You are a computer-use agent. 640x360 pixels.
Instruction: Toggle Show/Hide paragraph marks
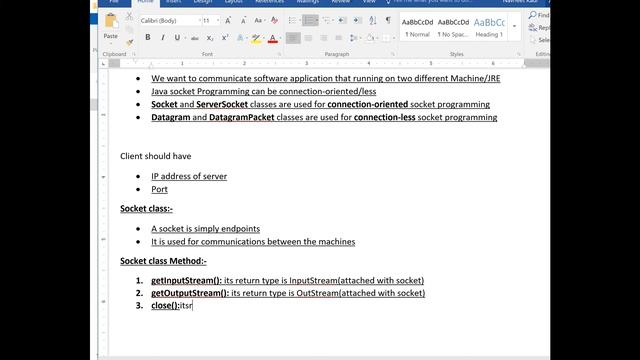click(388, 20)
